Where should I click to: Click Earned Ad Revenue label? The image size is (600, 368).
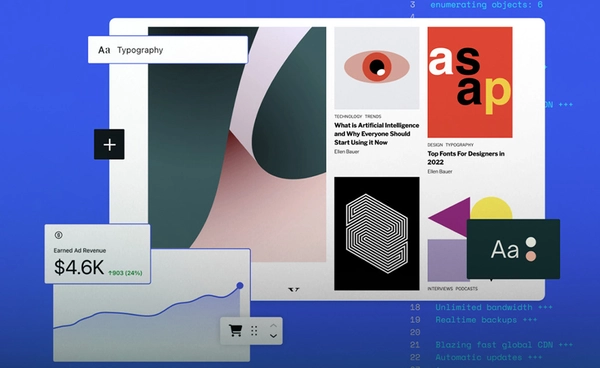point(80,251)
